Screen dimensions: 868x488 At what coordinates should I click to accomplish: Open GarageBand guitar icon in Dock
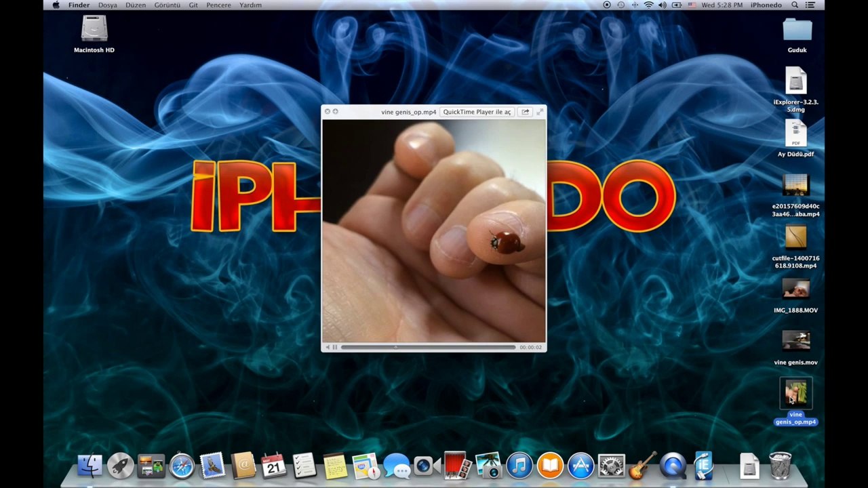tap(642, 466)
